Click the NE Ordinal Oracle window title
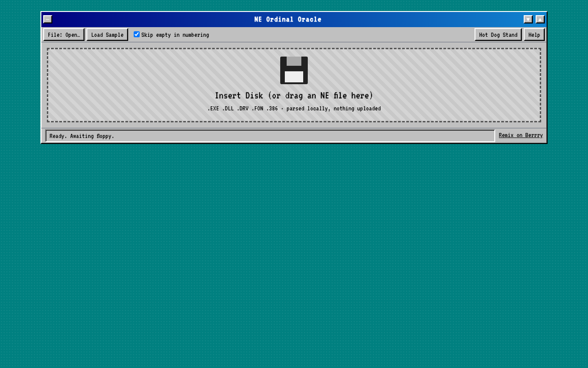 [288, 19]
